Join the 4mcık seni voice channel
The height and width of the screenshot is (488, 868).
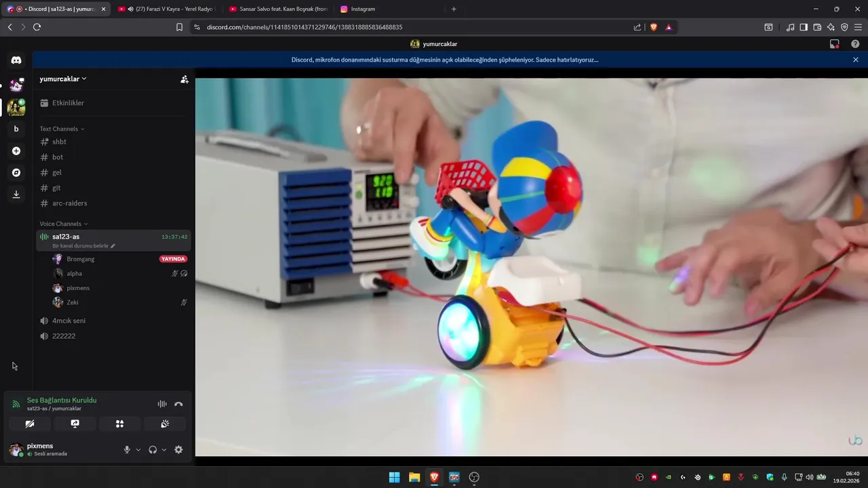click(x=113, y=321)
